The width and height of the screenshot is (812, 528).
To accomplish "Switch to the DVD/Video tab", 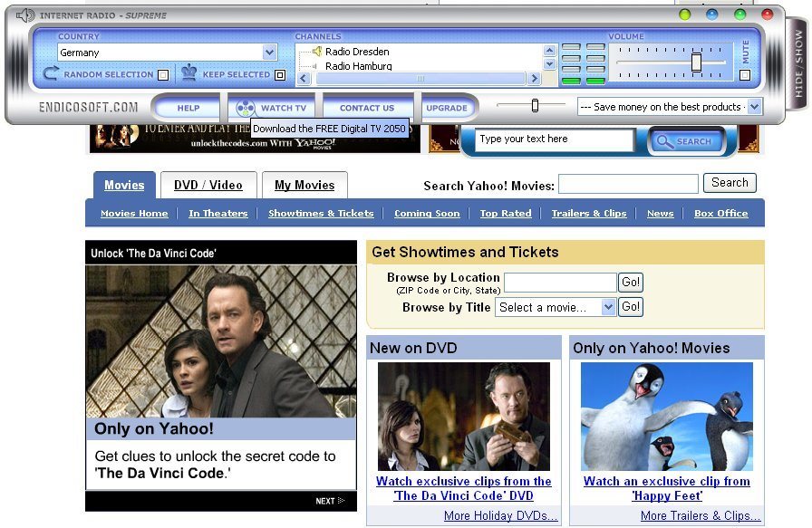I will point(208,184).
